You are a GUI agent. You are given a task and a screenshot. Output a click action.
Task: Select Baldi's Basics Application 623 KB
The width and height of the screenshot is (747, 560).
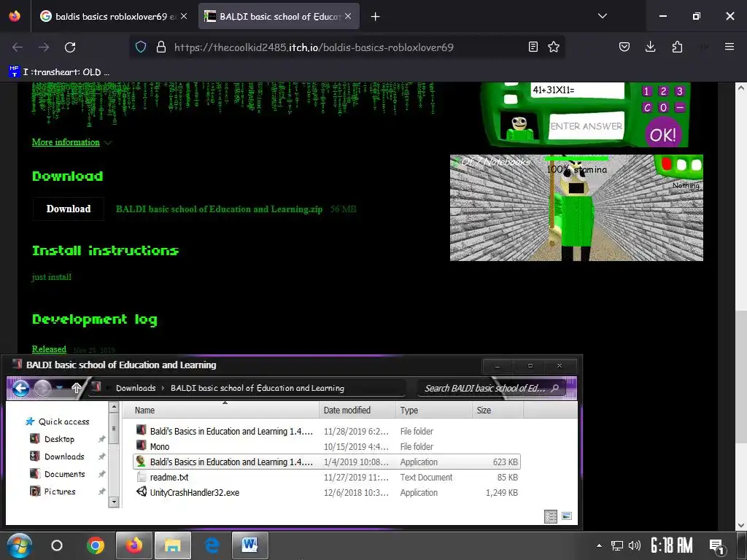[326, 462]
